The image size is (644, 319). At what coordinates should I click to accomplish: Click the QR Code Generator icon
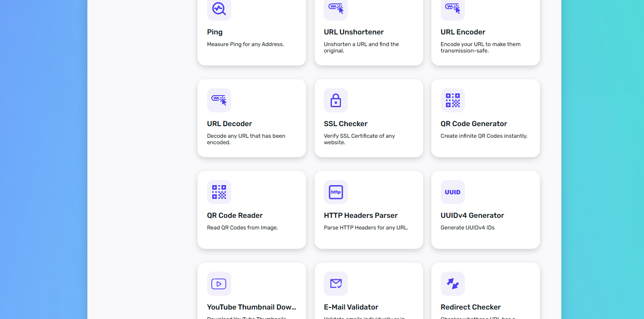point(452,100)
